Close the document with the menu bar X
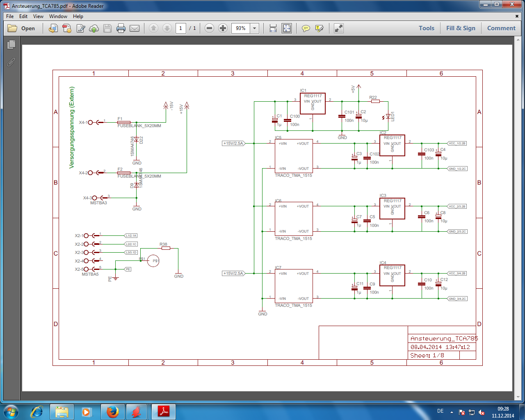525x420 pixels. (517, 16)
